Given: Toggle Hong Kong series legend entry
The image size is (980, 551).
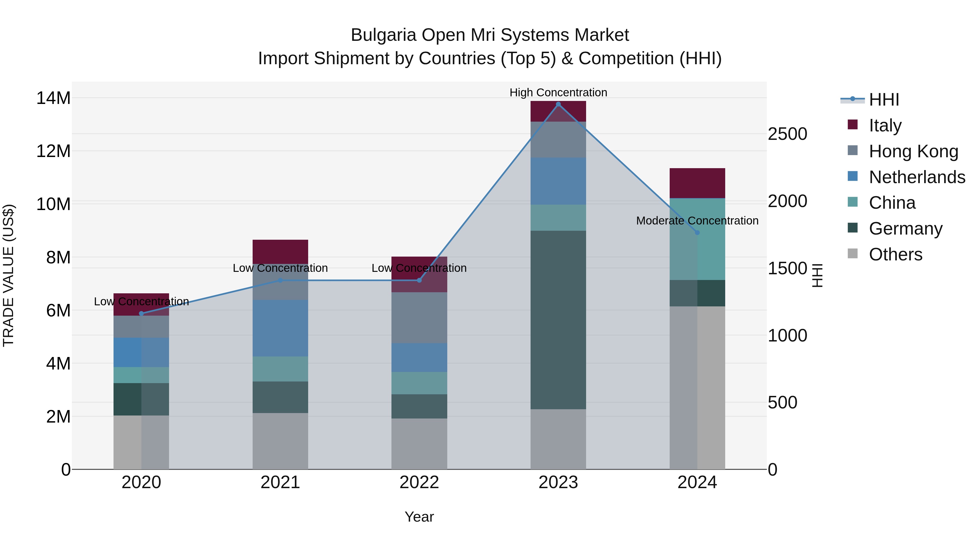Looking at the screenshot, I should click(903, 151).
